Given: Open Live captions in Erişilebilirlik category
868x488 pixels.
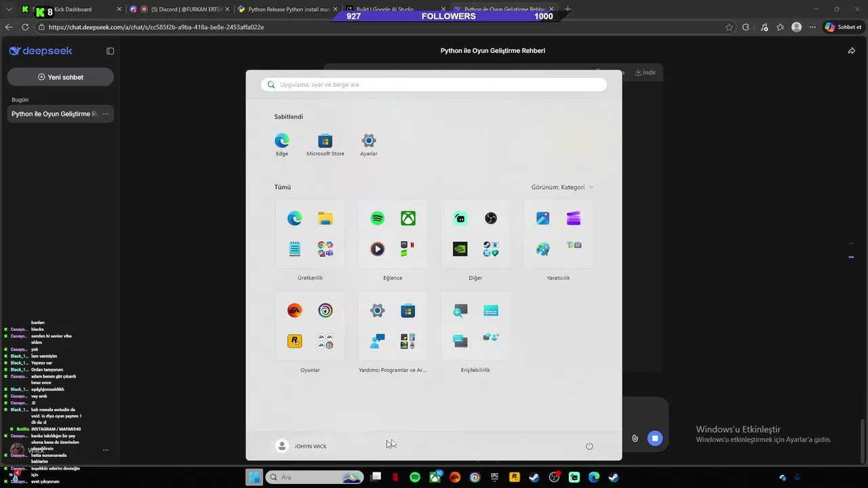Looking at the screenshot, I should (x=491, y=310).
